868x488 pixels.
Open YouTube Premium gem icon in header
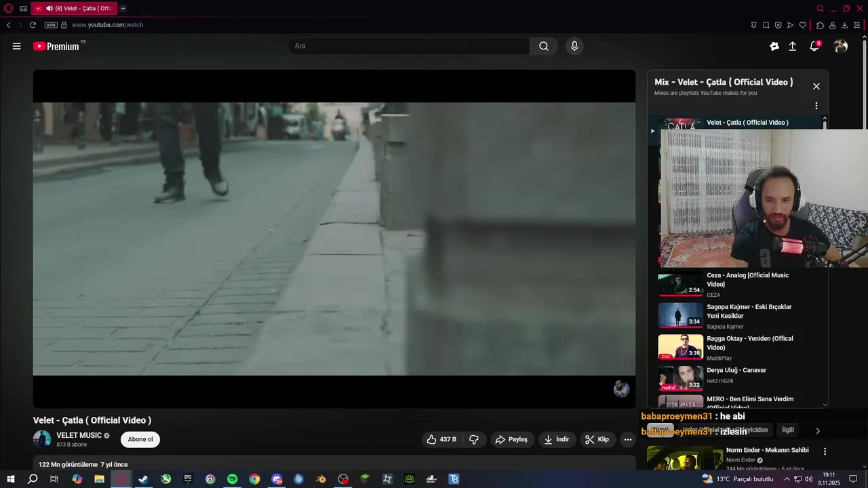[774, 46]
